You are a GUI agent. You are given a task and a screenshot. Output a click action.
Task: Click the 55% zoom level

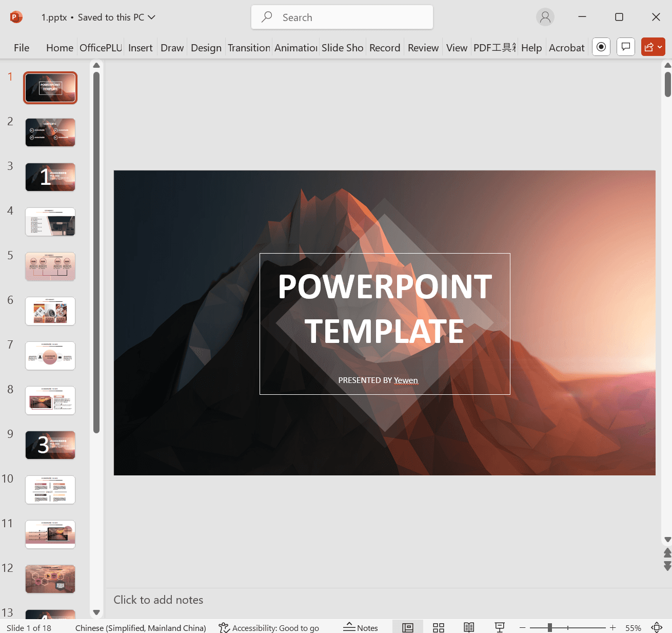tap(633, 628)
